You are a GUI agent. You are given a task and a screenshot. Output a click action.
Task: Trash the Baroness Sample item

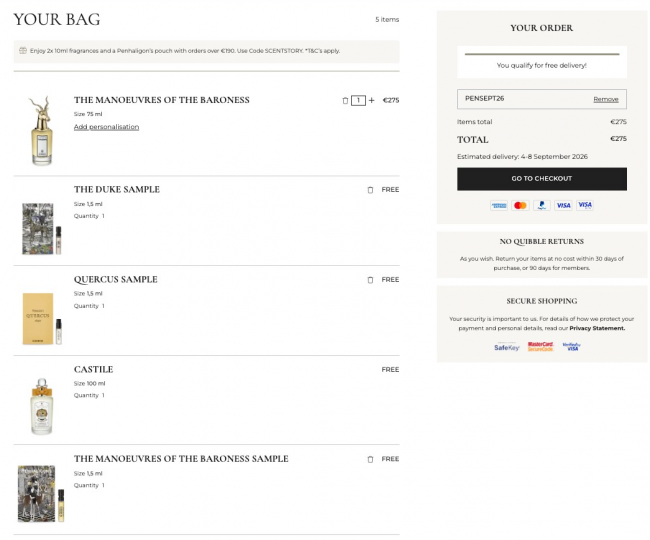(370, 459)
